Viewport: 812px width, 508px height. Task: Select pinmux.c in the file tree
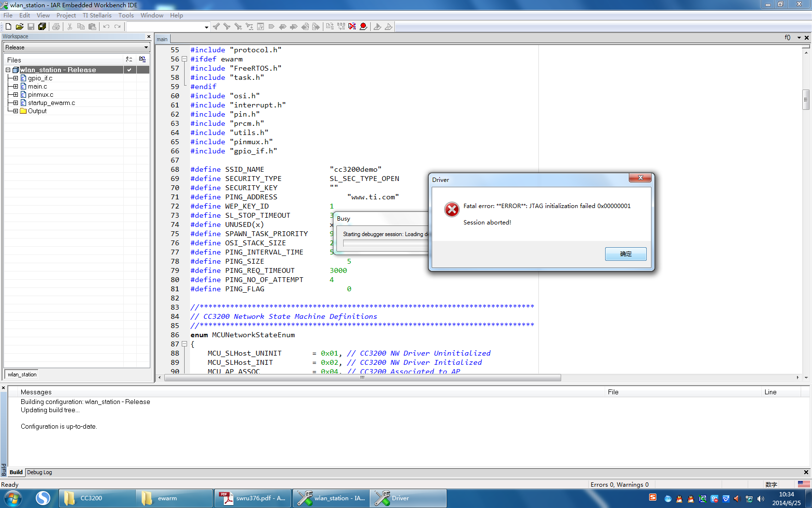(41, 95)
